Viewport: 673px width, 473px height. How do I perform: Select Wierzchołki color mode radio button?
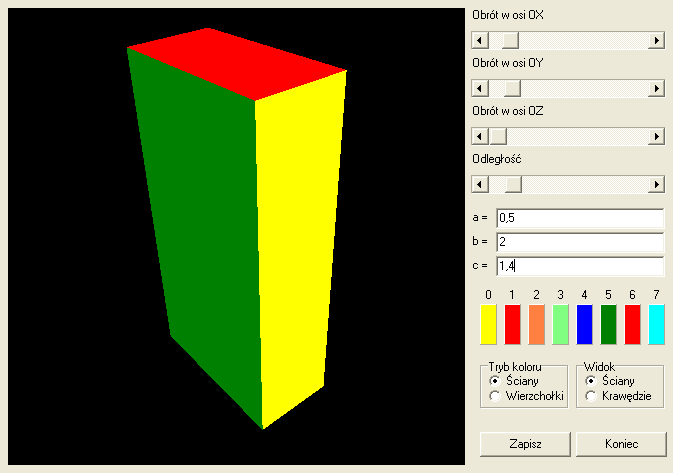pos(494,397)
